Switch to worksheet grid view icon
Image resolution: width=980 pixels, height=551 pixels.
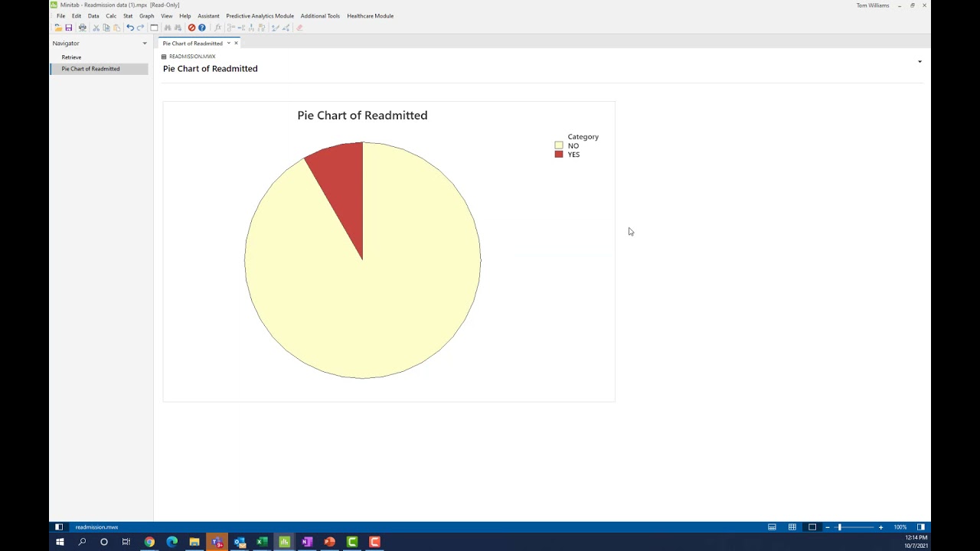coord(792,527)
